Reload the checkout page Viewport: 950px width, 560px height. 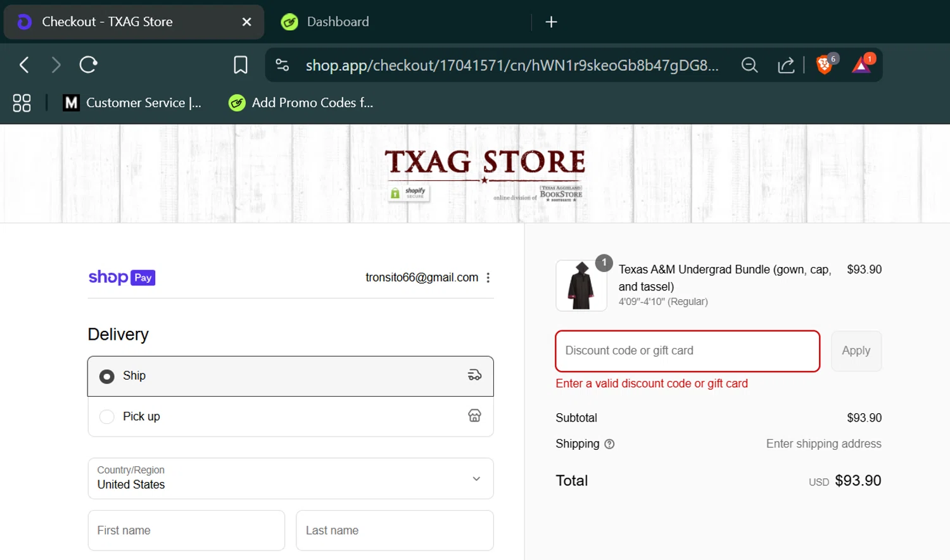click(x=88, y=65)
